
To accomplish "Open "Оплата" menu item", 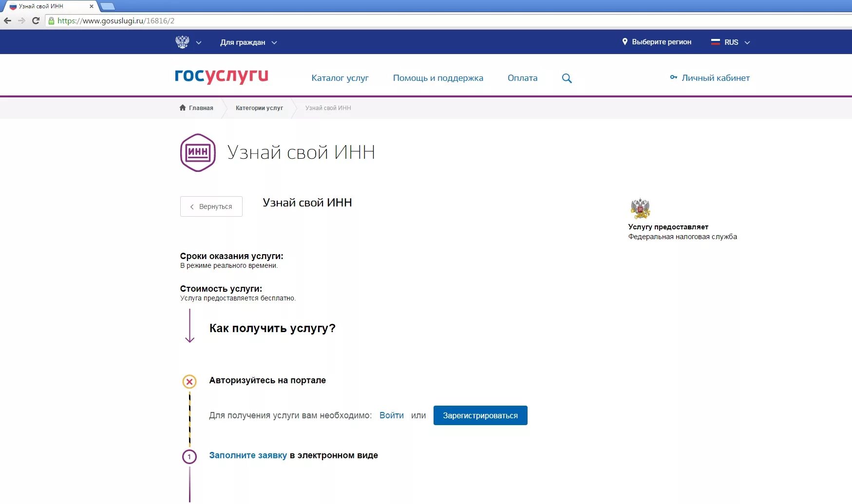I will pyautogui.click(x=522, y=78).
